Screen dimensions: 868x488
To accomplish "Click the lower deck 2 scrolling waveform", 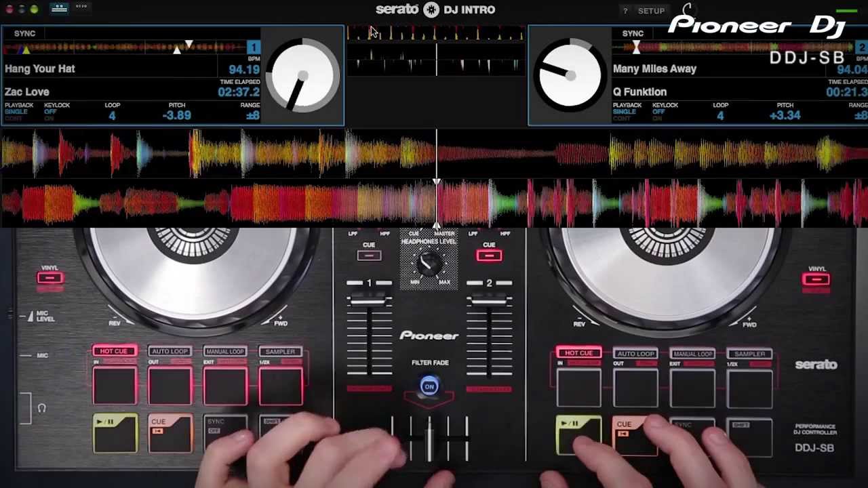I will point(434,203).
